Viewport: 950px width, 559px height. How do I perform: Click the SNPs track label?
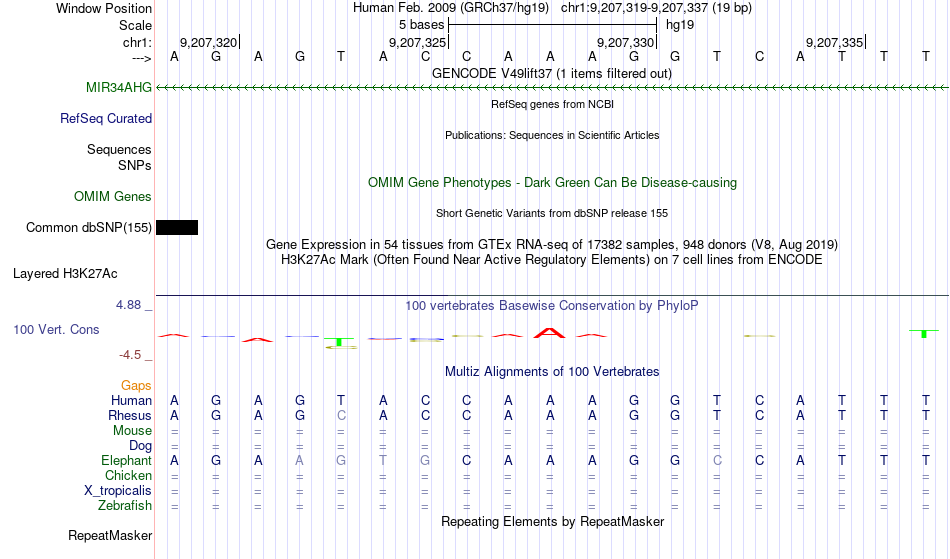point(135,165)
